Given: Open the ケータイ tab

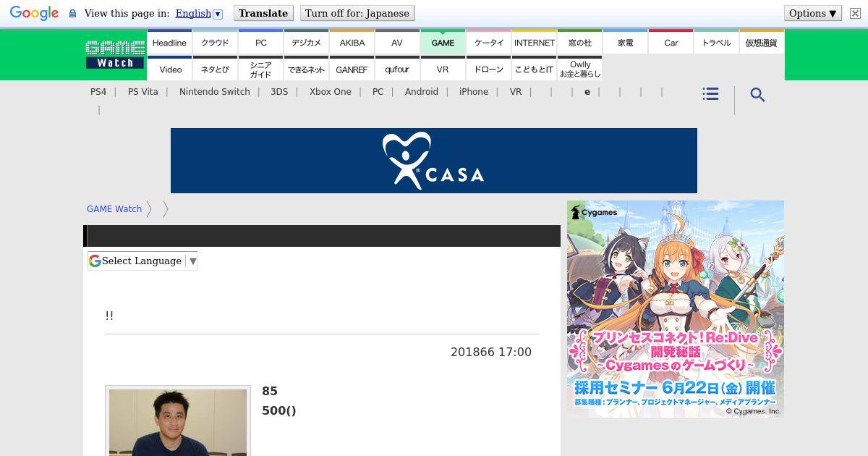Looking at the screenshot, I should tap(489, 43).
